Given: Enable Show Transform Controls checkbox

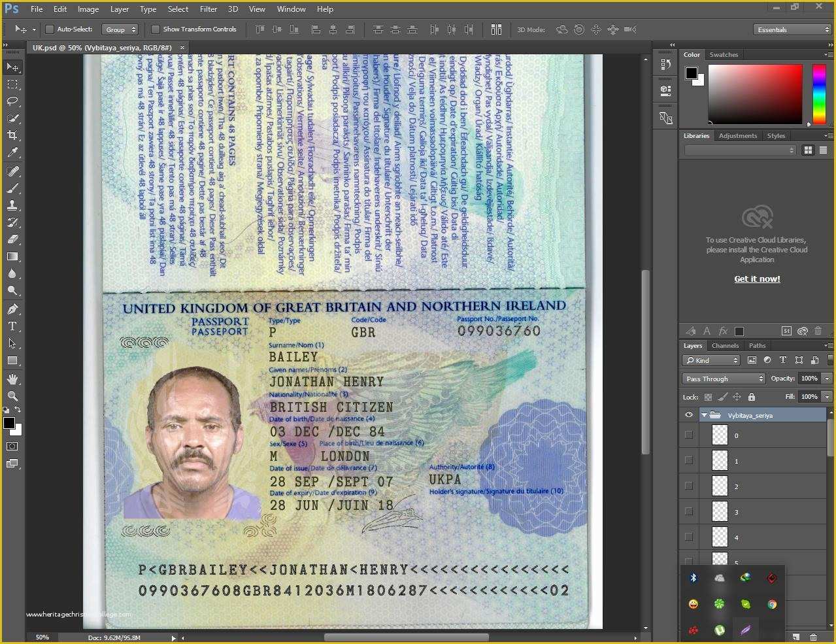Looking at the screenshot, I should coord(156,29).
